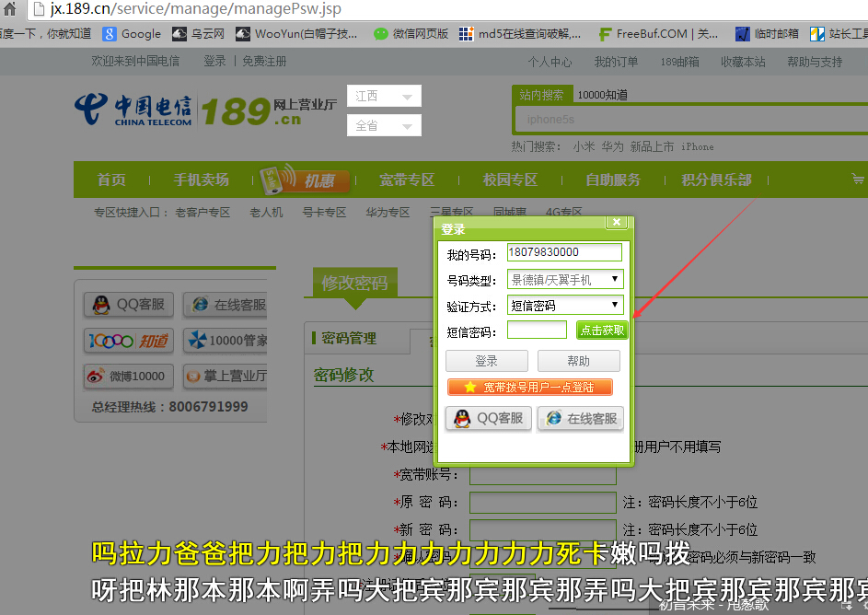Open the 号卡专区 quick link
868x615 pixels.
(x=324, y=213)
